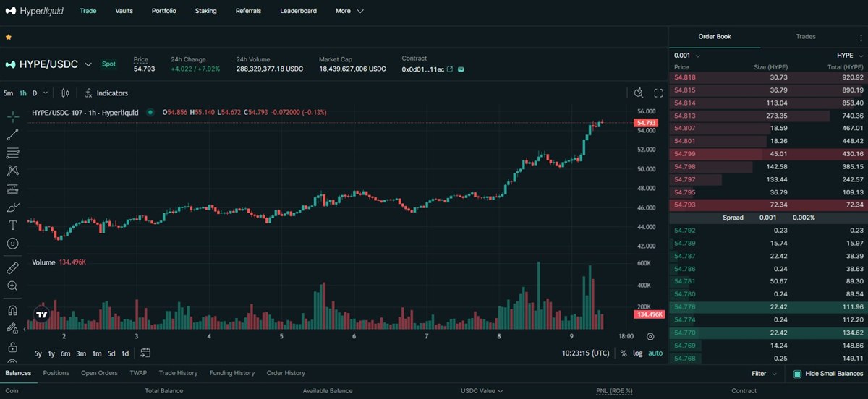Go to the Portfolio page
This screenshot has height=399, width=868.
tap(164, 11)
